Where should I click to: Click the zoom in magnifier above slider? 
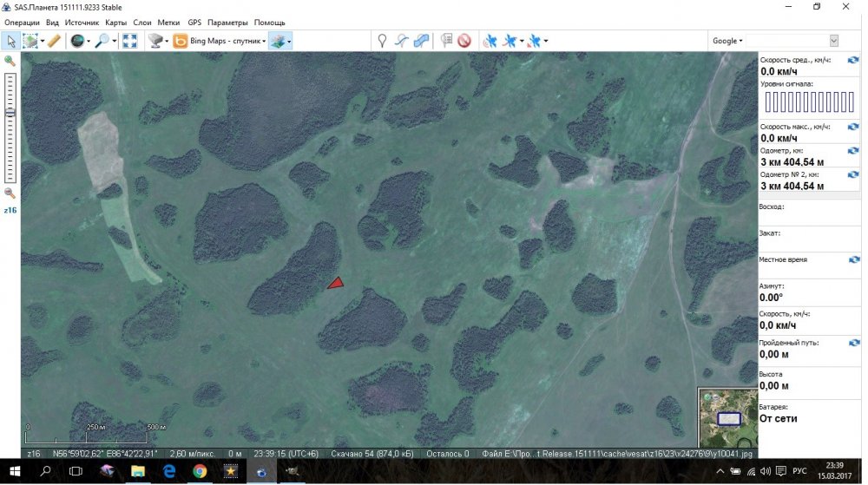[x=10, y=61]
